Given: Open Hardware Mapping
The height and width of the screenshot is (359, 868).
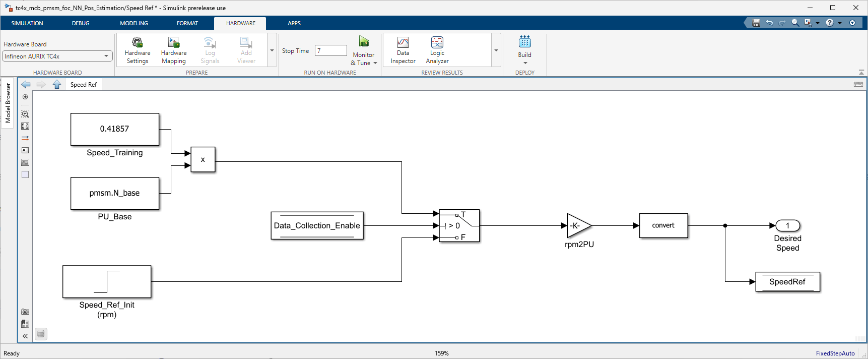Looking at the screenshot, I should coord(174,50).
